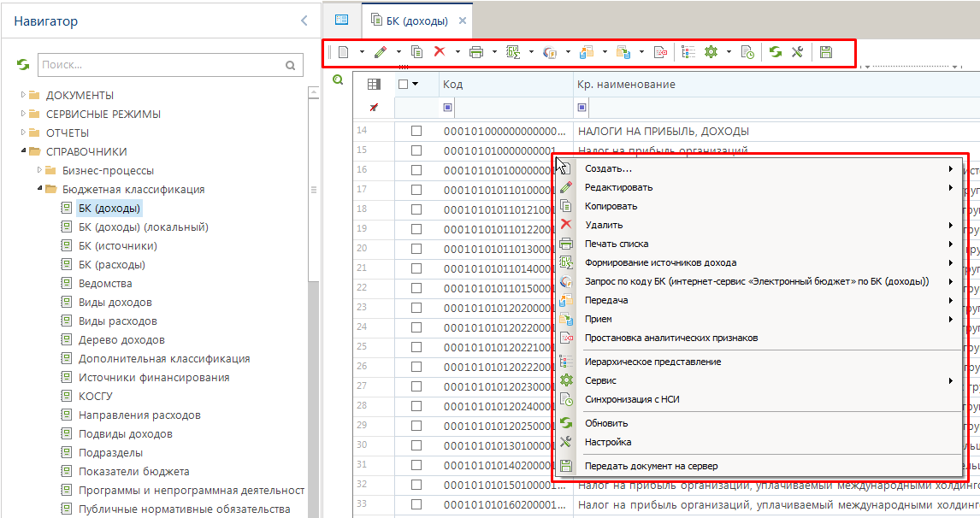Image resolution: width=980 pixels, height=518 pixels.
Task: Click the Copy toolbar icon
Action: click(x=416, y=52)
